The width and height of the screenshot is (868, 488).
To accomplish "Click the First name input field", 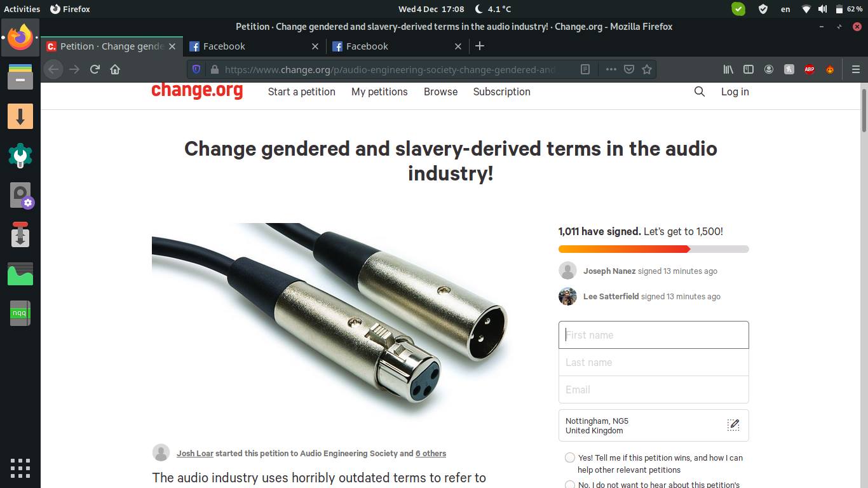I will click(653, 335).
